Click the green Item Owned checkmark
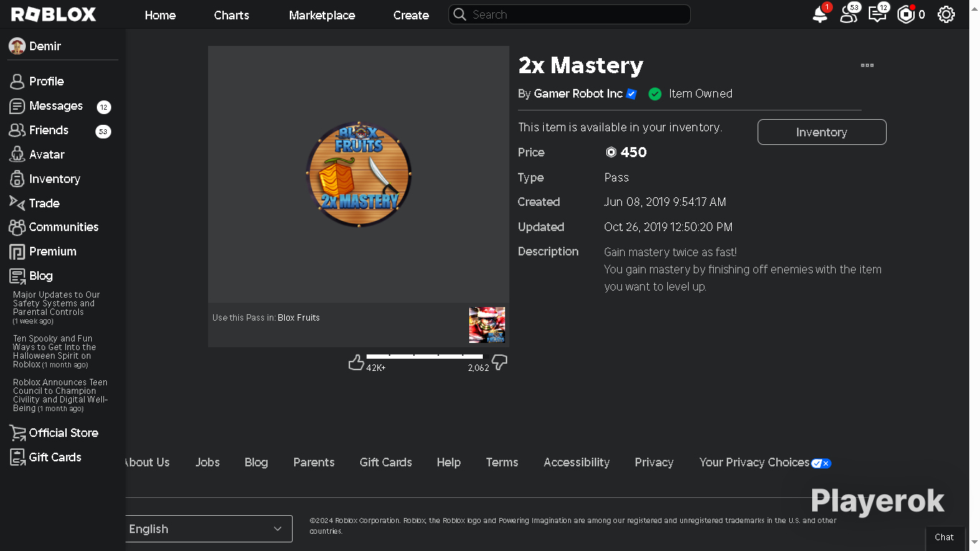Image resolution: width=980 pixels, height=551 pixels. [x=655, y=94]
